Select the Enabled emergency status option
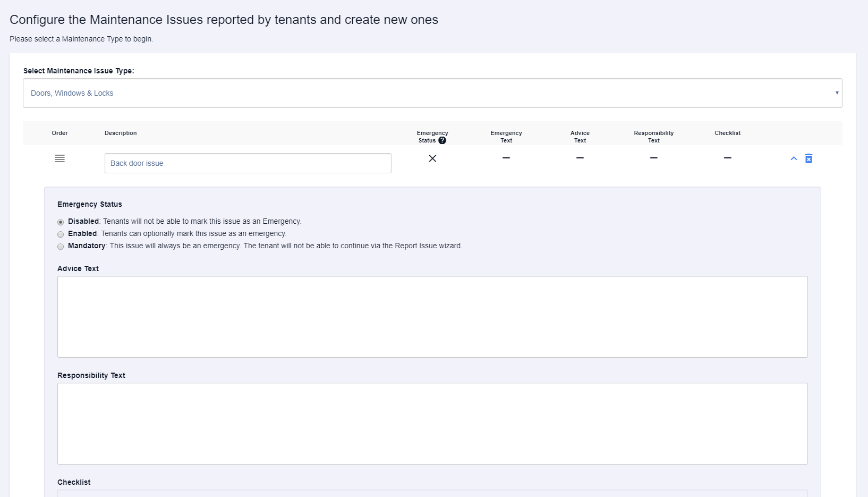This screenshot has width=868, height=497. click(61, 234)
